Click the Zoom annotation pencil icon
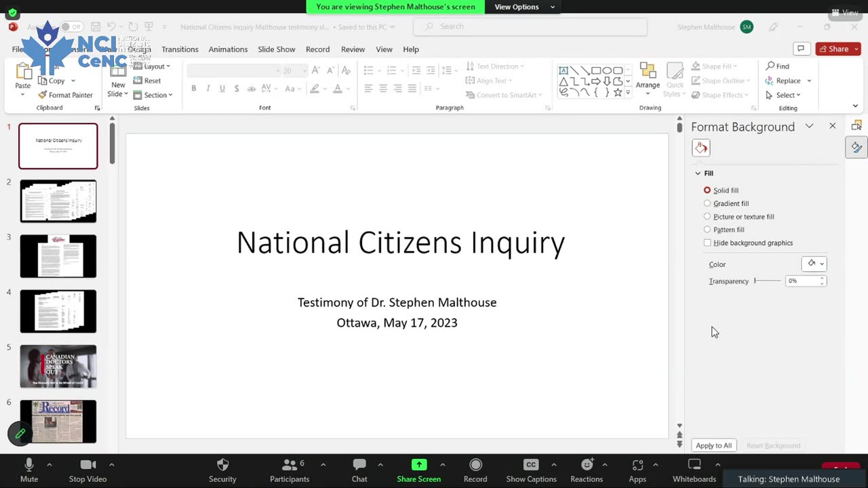Screen dimensions: 868x488 20,433
